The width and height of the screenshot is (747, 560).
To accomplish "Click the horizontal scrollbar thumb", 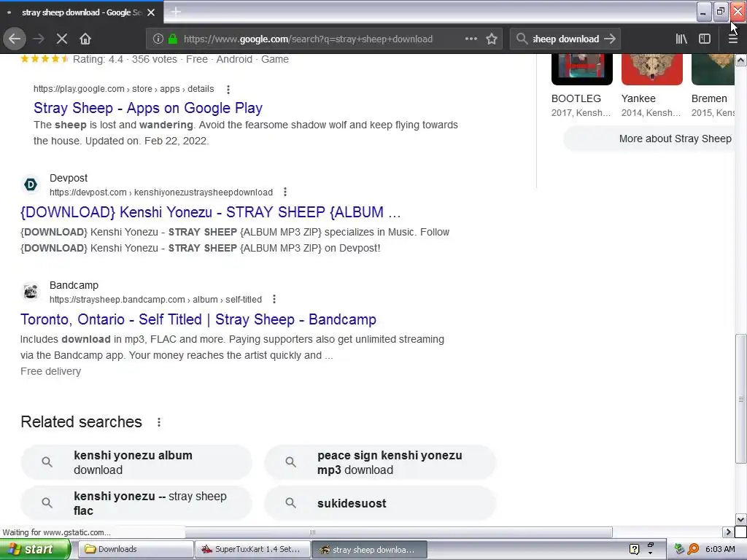I will point(312,532).
